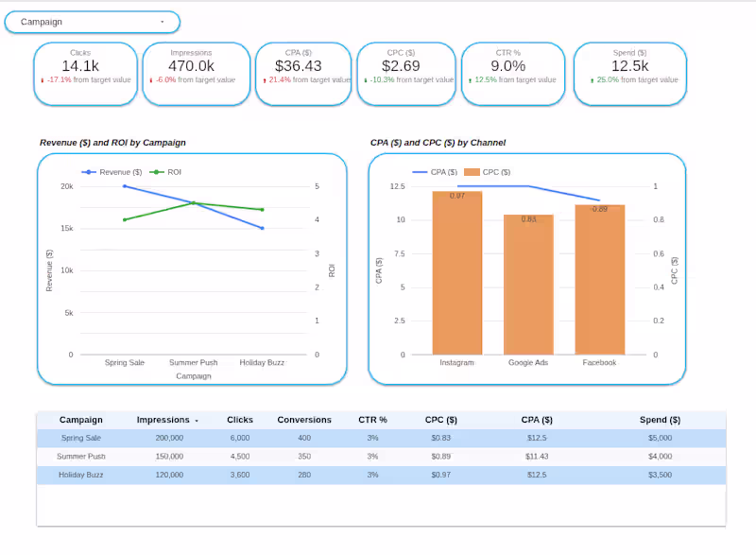Sort by the Campaign column header
The width and height of the screenshot is (756, 555).
pyautogui.click(x=81, y=420)
